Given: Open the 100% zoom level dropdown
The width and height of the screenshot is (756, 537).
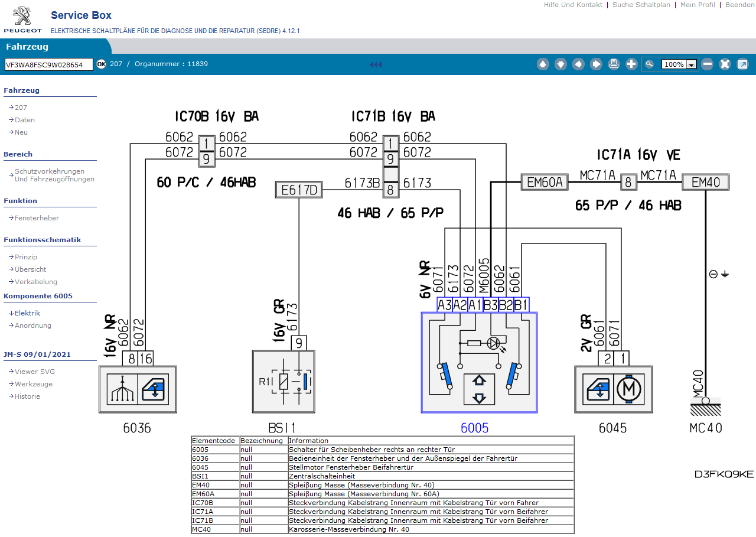Looking at the screenshot, I should click(x=690, y=64).
